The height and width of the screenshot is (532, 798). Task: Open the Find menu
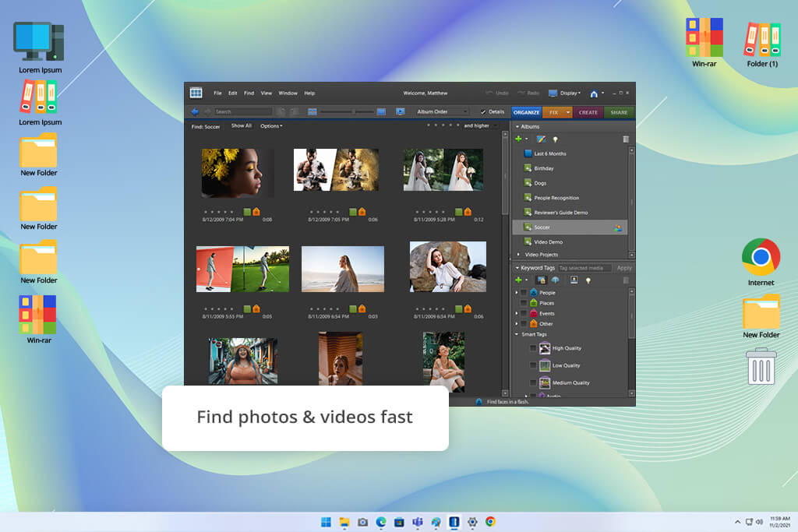coord(249,93)
